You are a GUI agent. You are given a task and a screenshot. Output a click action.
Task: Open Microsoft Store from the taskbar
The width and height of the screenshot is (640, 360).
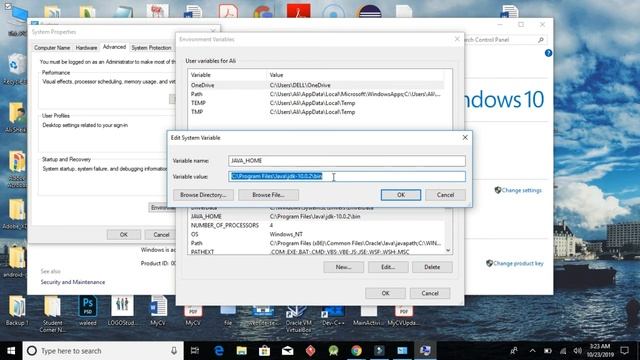[264, 351]
